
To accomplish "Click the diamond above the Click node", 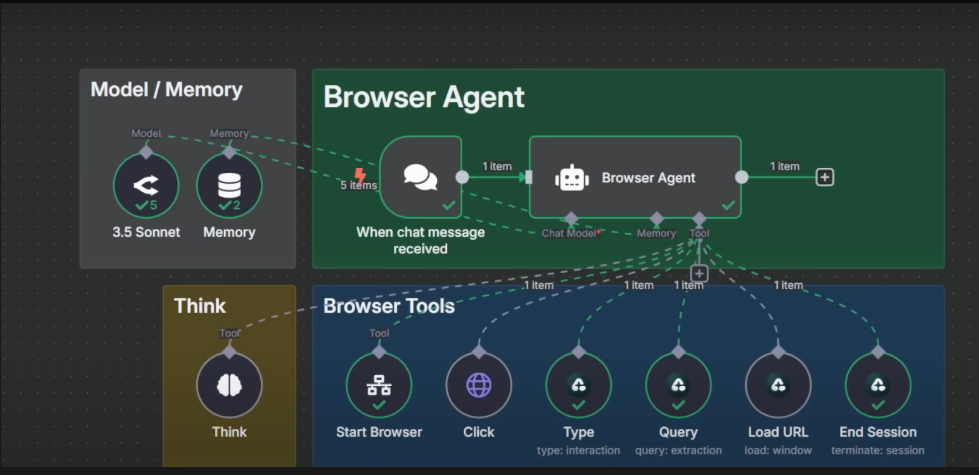I will 479,351.
